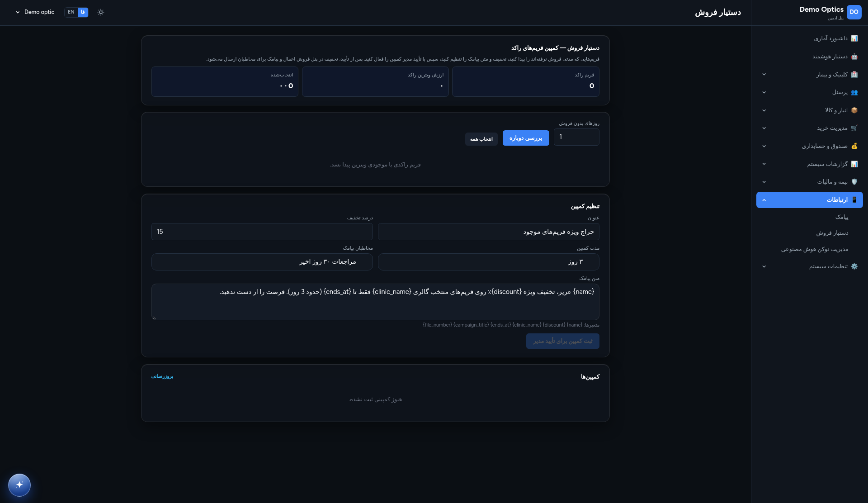Expand the گزارشات سیستم chevron
868x503 pixels.
pyautogui.click(x=764, y=164)
